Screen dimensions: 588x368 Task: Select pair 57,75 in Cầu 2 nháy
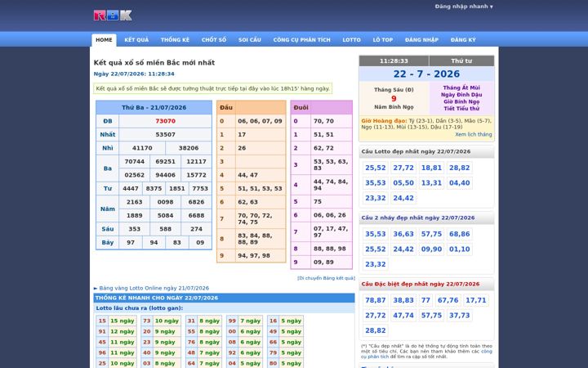[x=432, y=234]
